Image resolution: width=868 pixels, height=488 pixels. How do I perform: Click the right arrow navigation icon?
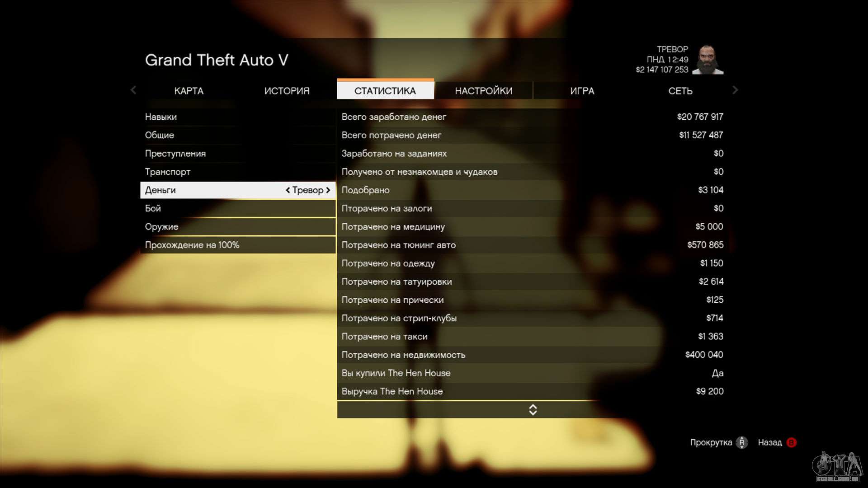pos(735,90)
